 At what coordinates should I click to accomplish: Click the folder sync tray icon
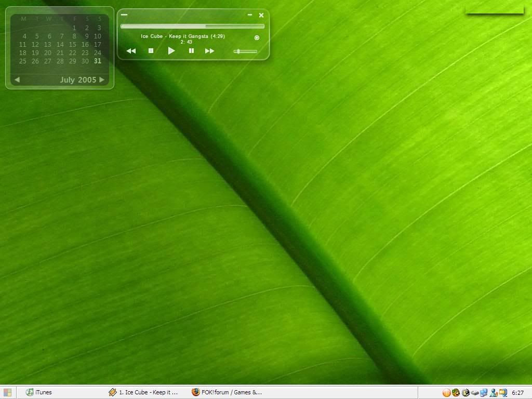click(503, 393)
